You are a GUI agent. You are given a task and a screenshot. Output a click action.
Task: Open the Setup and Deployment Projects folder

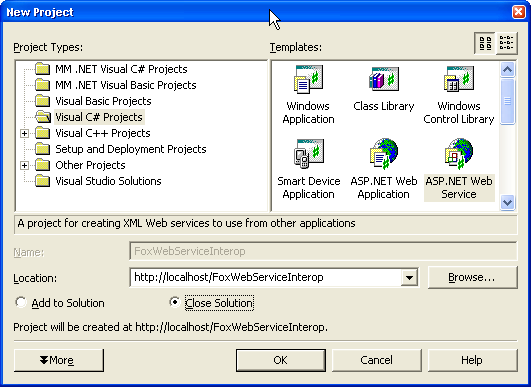(130, 149)
